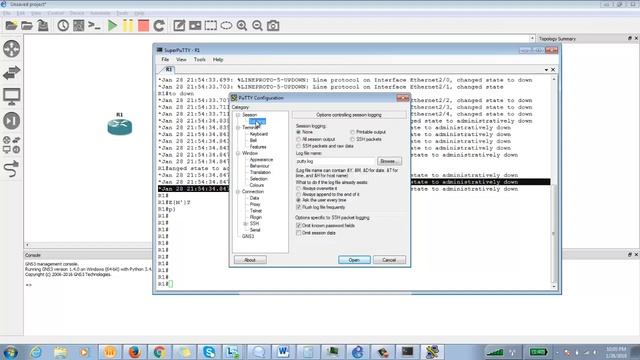Open the SuperPuTTY Tools menu
This screenshot has width=640, height=360.
click(200, 60)
